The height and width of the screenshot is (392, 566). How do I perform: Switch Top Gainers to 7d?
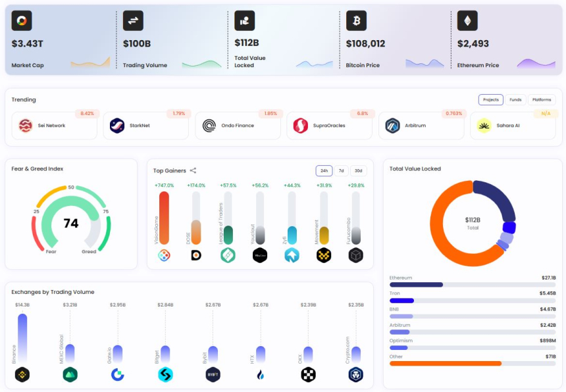click(341, 171)
